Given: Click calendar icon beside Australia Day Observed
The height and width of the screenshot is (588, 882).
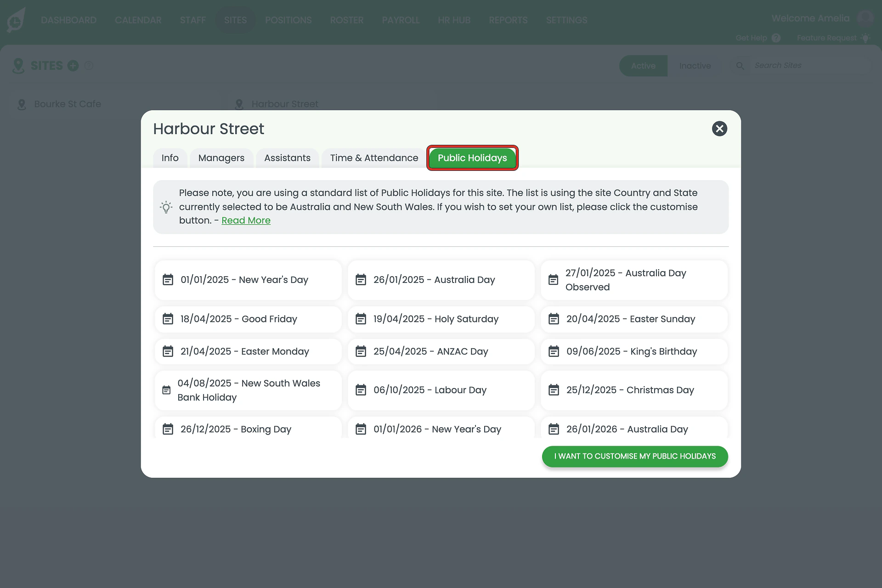Looking at the screenshot, I should pos(554,280).
